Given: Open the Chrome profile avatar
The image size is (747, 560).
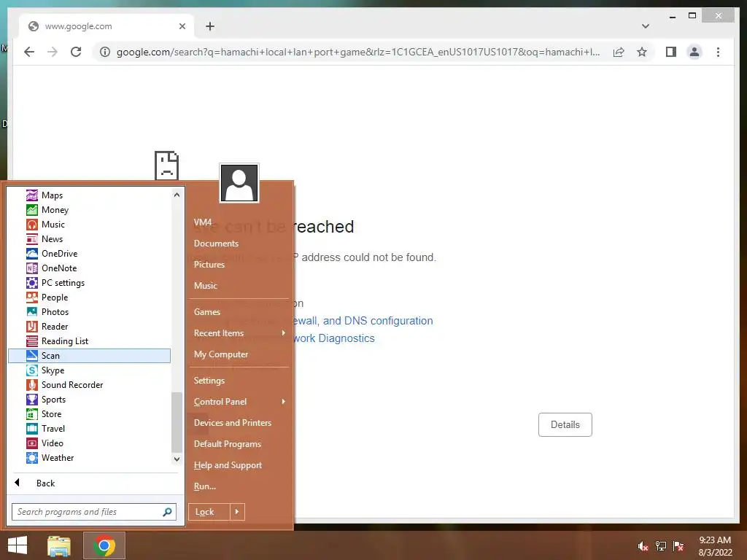Looking at the screenshot, I should 694,52.
